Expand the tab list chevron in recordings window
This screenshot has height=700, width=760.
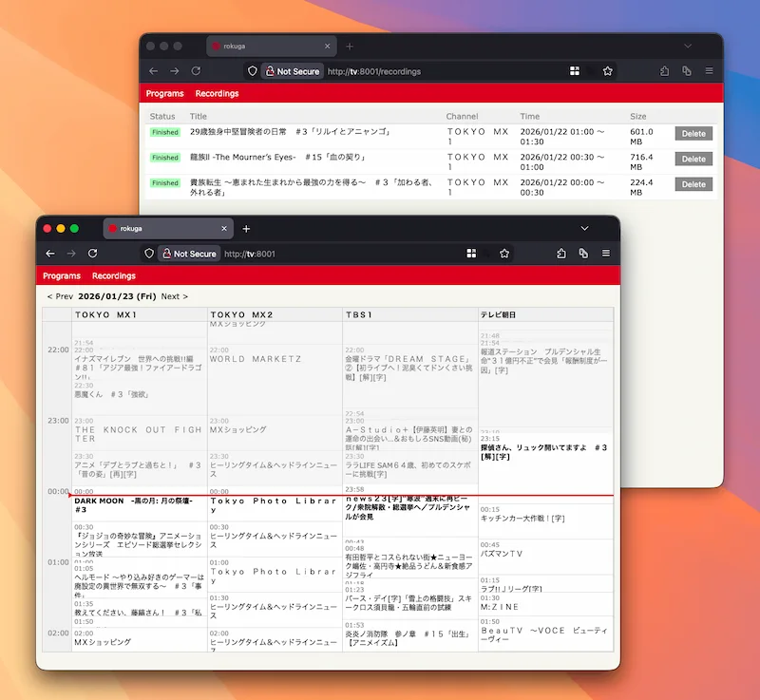[687, 46]
